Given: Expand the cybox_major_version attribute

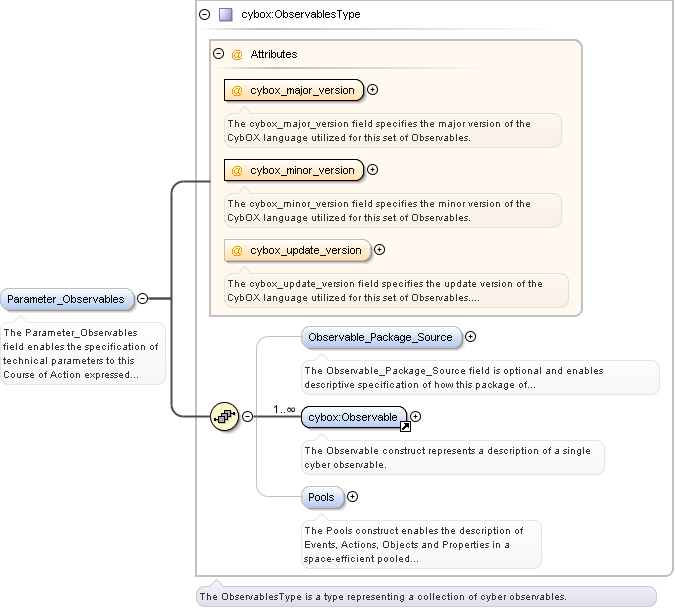Looking at the screenshot, I should 373,90.
